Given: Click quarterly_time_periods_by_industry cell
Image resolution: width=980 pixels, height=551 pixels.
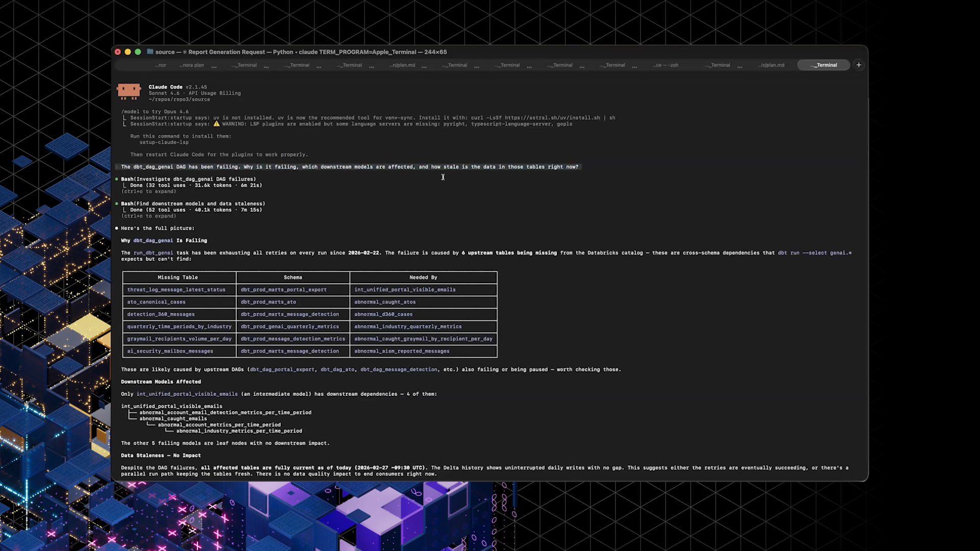Looking at the screenshot, I should pyautogui.click(x=179, y=327).
